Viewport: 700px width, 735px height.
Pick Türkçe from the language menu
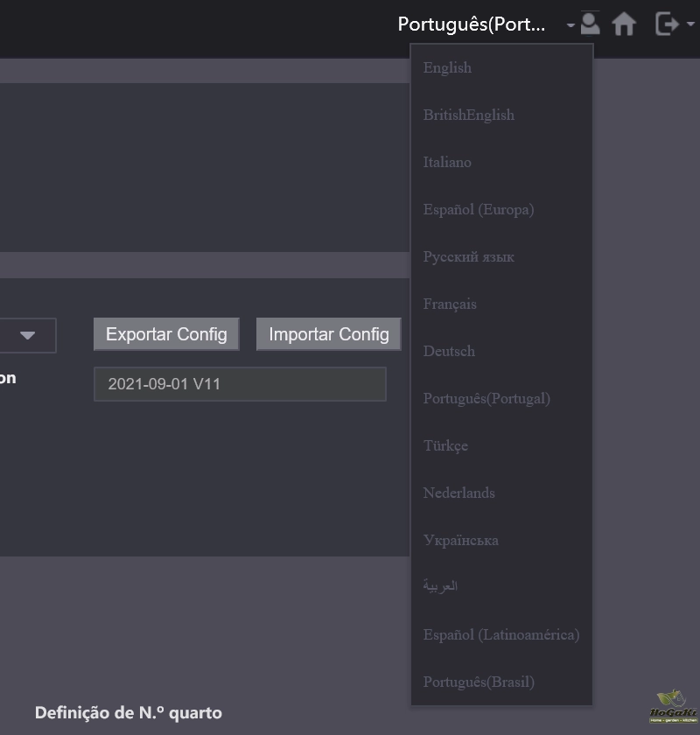(x=445, y=446)
